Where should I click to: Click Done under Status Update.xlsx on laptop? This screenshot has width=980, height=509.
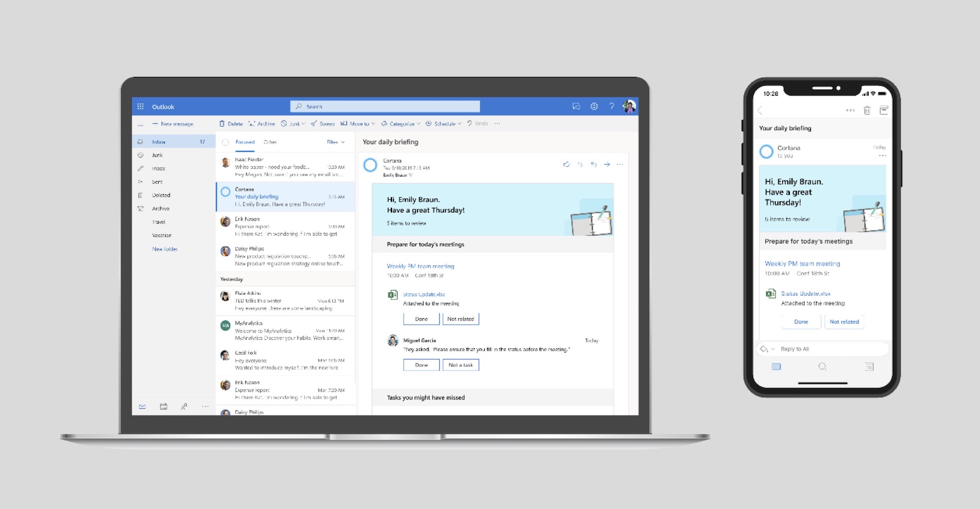pos(421,319)
